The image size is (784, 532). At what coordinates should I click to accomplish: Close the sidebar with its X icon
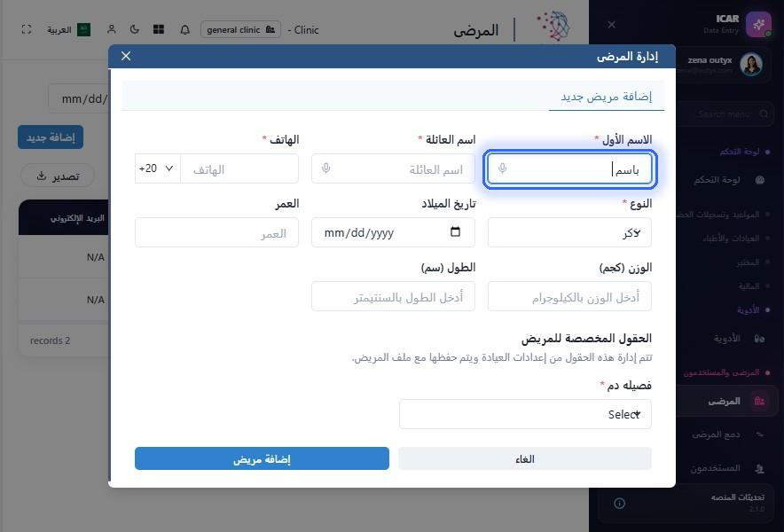[x=611, y=25]
